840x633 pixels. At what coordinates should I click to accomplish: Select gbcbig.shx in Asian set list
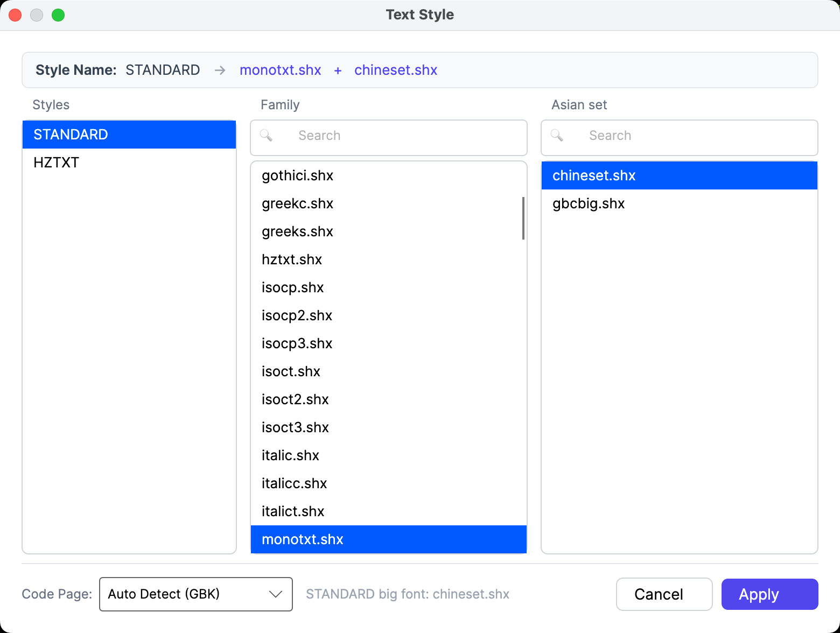click(680, 203)
